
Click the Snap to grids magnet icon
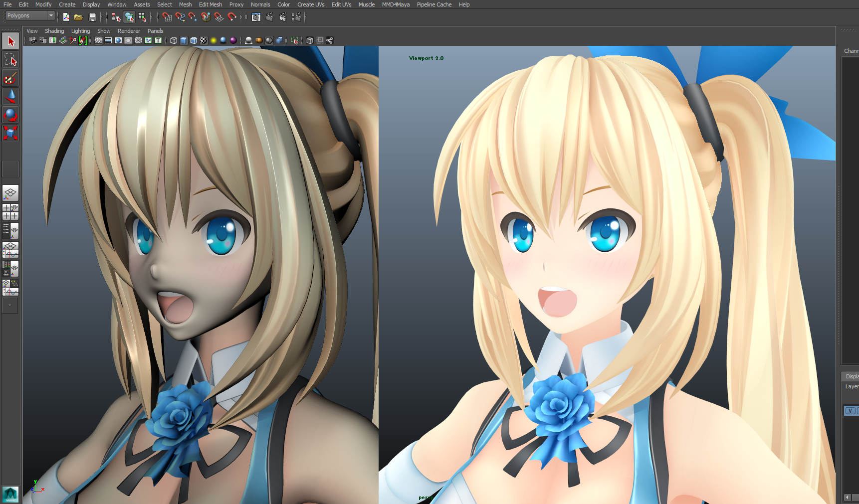coord(167,17)
